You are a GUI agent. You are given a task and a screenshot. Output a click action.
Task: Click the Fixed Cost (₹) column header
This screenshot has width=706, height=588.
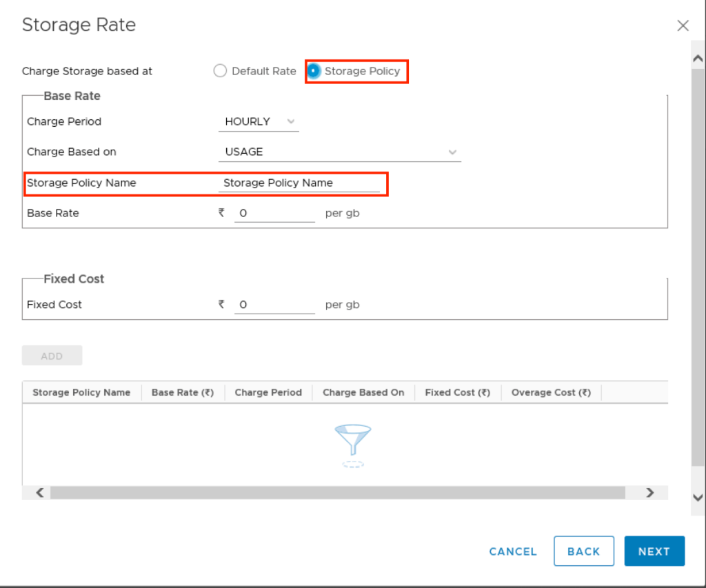click(x=457, y=393)
